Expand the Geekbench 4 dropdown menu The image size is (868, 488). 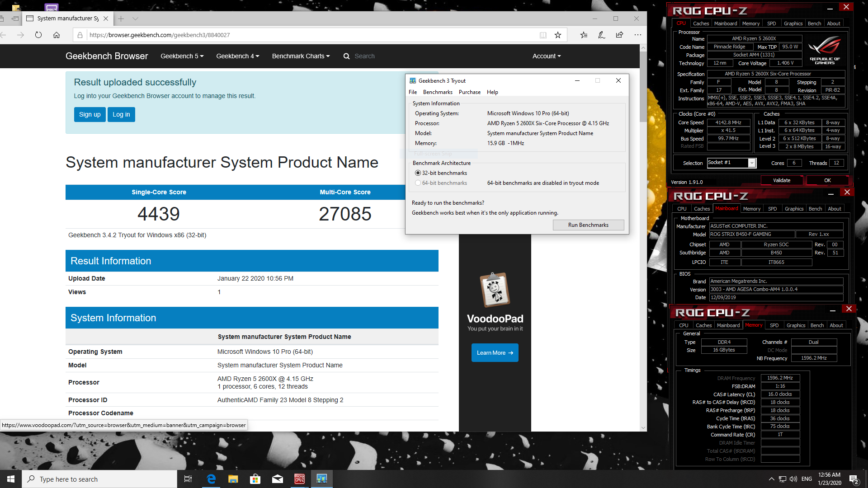tap(238, 56)
